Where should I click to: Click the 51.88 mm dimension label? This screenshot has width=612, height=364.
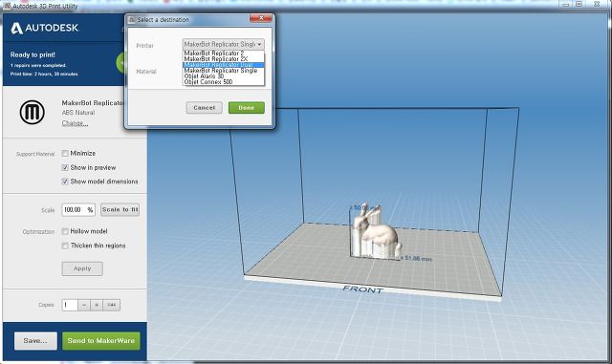pyautogui.click(x=416, y=258)
